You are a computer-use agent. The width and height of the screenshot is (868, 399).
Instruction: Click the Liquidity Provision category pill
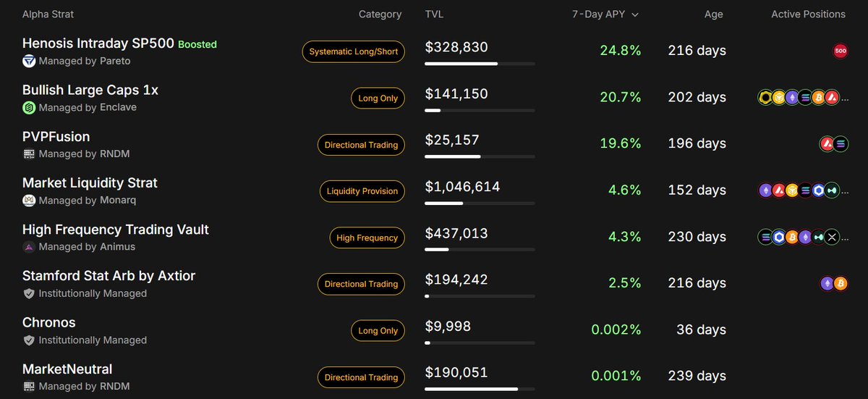pyautogui.click(x=362, y=191)
